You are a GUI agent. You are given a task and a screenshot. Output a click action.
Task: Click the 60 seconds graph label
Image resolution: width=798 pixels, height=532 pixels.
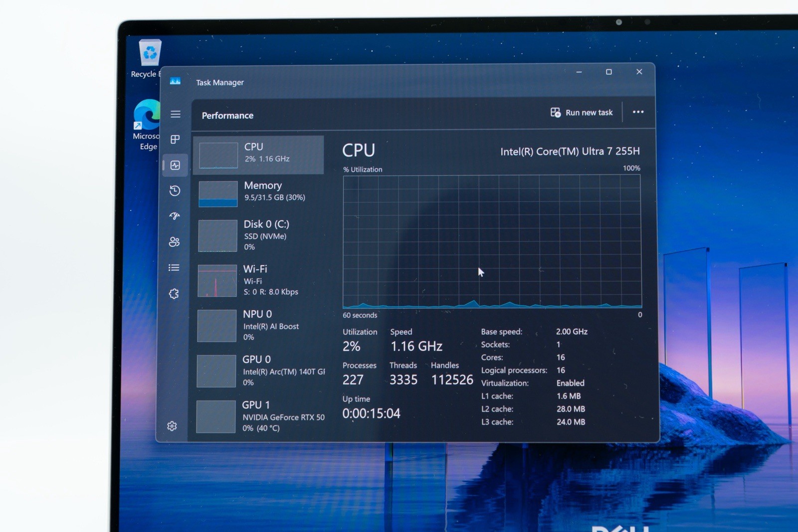pyautogui.click(x=360, y=315)
